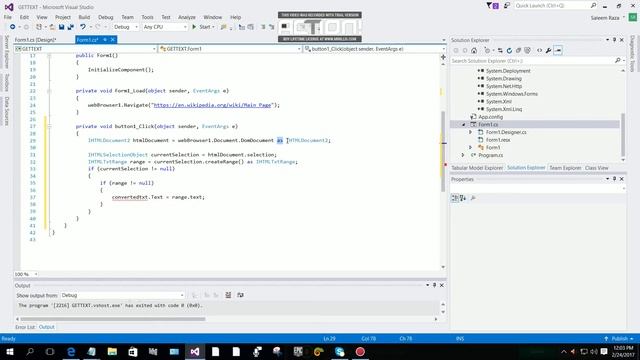
Task: Open the Analyze menu
Action: [187, 17]
